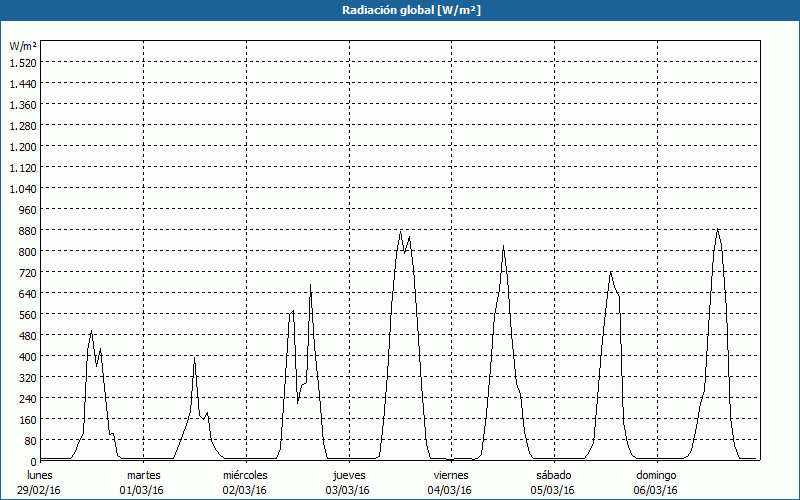Viewport: 800px width, 500px height.
Task: Click the radiation curve peak on domingo
Action: click(717, 230)
